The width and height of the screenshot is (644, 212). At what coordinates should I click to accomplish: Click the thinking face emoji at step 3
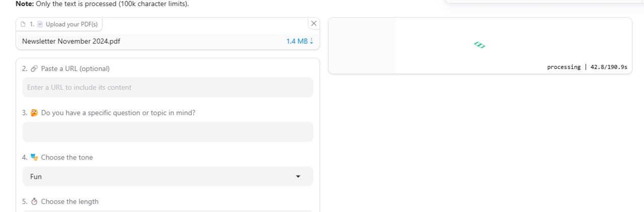[34, 113]
